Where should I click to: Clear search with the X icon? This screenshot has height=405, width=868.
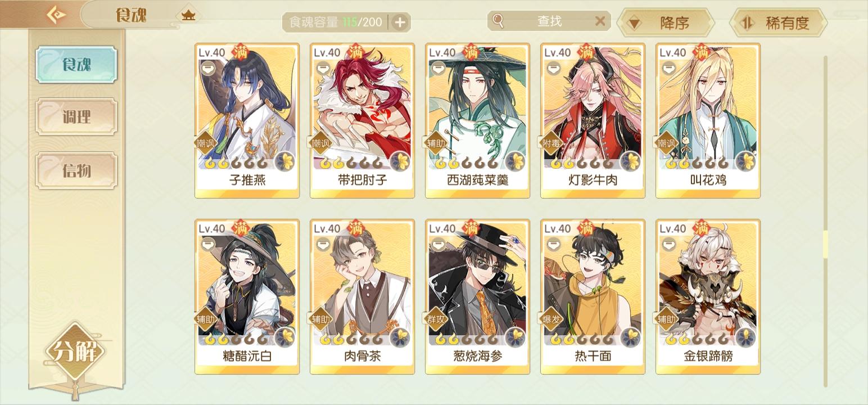click(600, 21)
